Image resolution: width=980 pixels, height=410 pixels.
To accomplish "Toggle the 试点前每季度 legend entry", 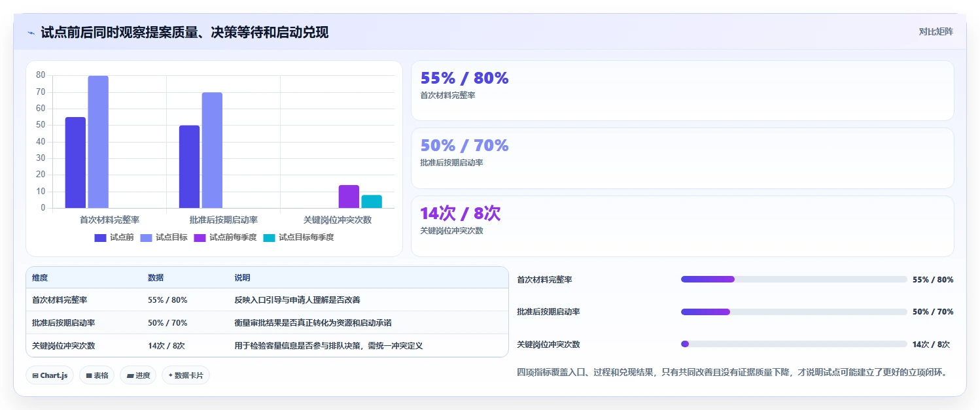I will [225, 237].
